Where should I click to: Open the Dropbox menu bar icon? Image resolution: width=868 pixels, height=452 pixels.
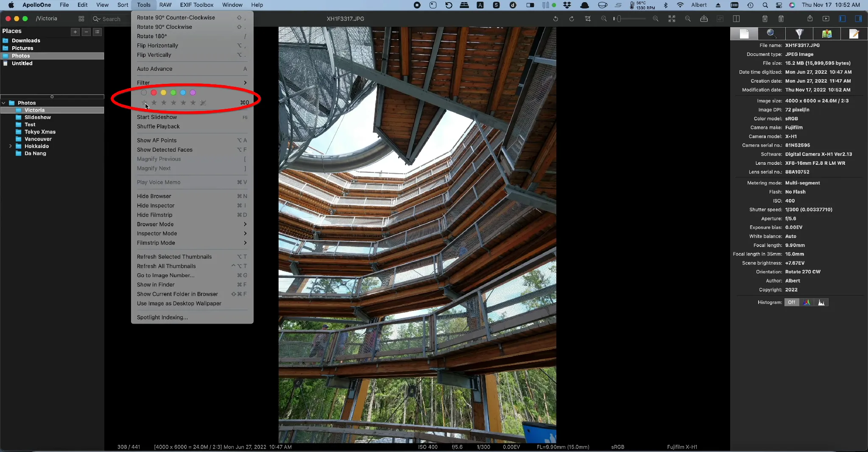pos(567,5)
